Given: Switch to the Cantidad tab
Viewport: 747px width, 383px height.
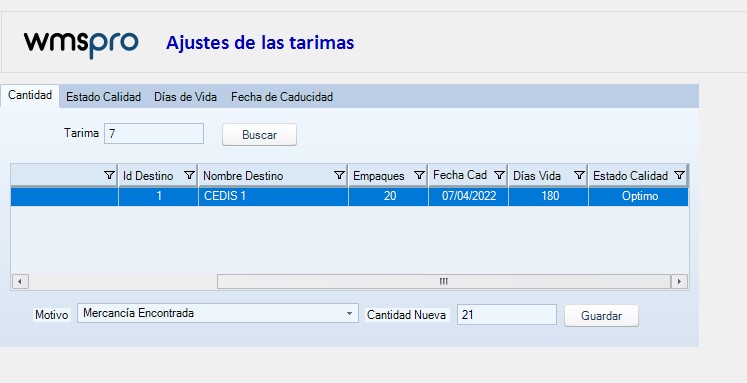Looking at the screenshot, I should click(30, 95).
